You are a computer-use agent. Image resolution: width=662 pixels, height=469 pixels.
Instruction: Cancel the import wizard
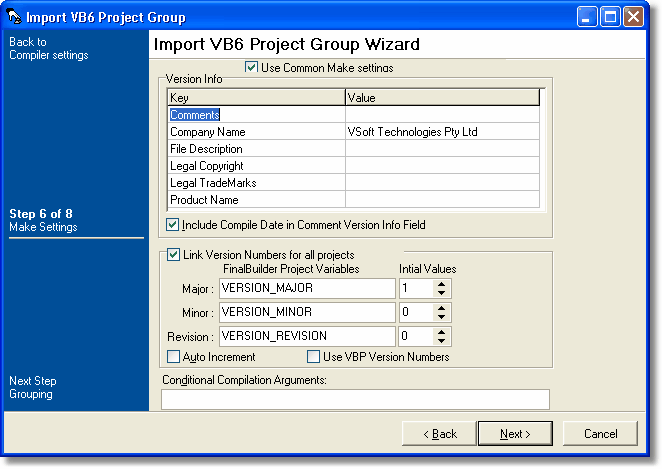600,434
